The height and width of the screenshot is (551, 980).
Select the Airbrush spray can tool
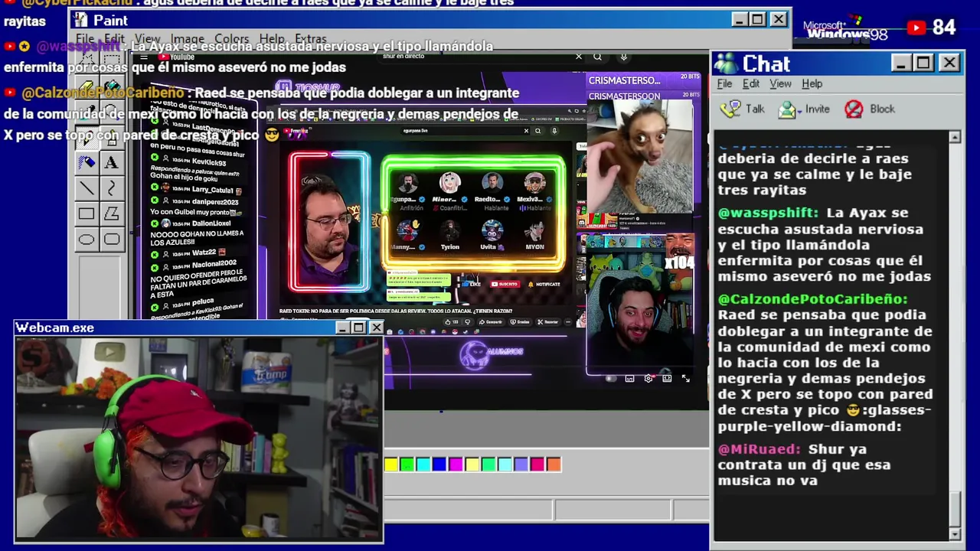(x=87, y=162)
